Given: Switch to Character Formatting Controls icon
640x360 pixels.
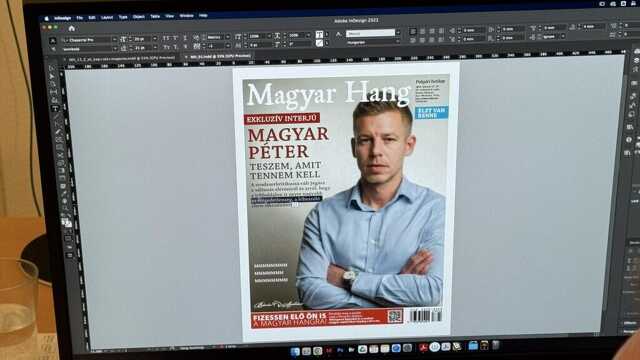Looking at the screenshot, I should pos(53,40).
